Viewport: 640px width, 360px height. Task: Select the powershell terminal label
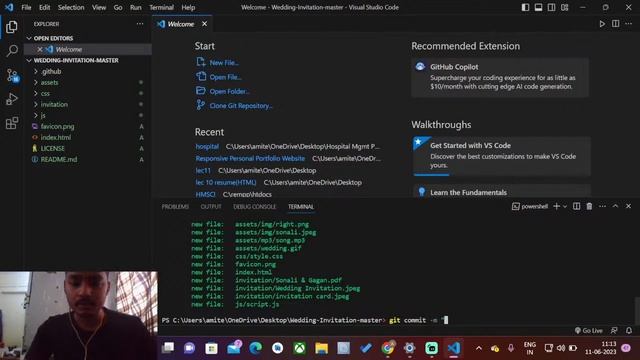(x=530, y=207)
